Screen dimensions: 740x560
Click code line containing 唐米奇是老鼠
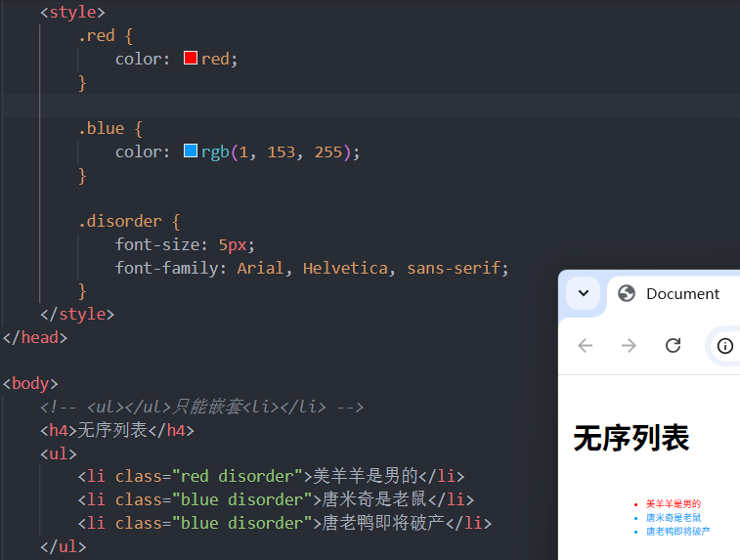pos(276,499)
